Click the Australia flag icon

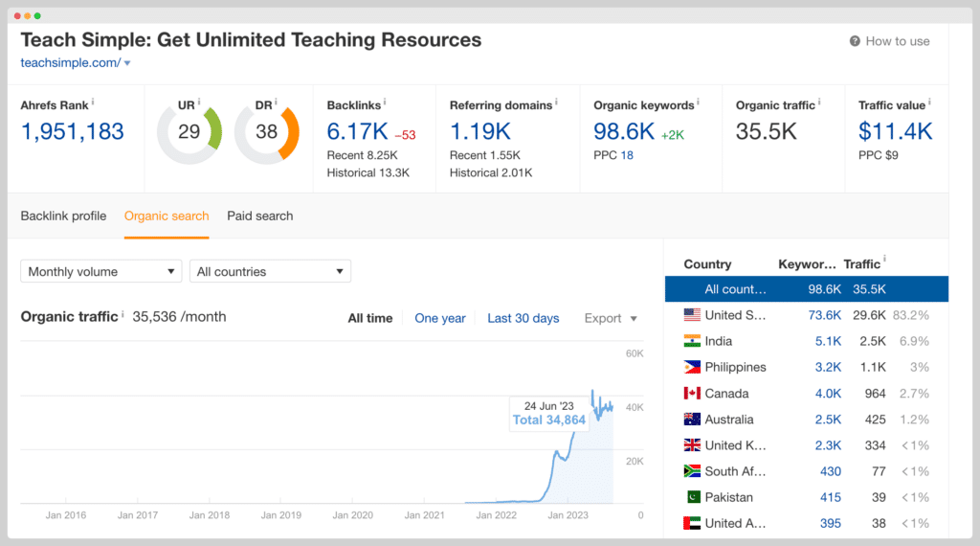[x=692, y=419]
